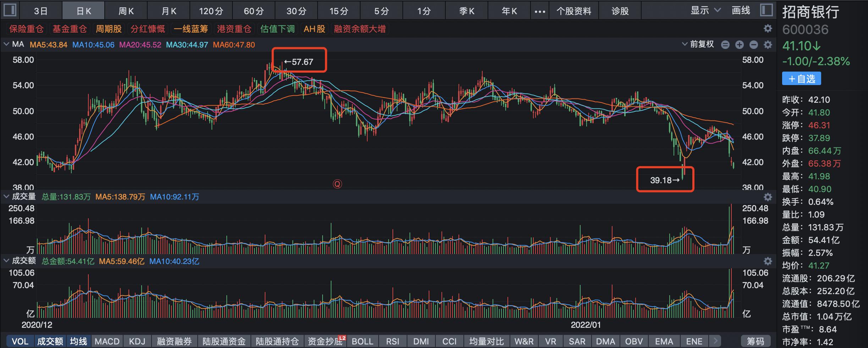Click the 周期股 tag
The image size is (868, 348).
click(x=109, y=29)
